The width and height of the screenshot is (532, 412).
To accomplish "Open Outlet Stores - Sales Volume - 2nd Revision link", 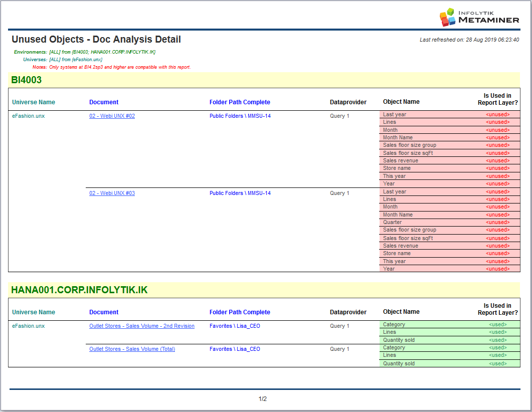I will pos(142,326).
